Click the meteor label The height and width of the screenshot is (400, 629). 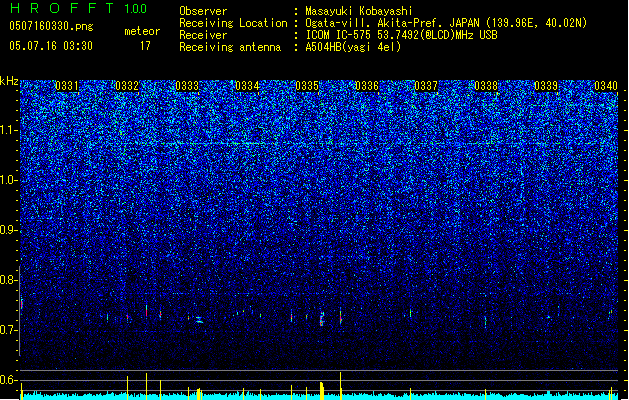[x=142, y=31]
